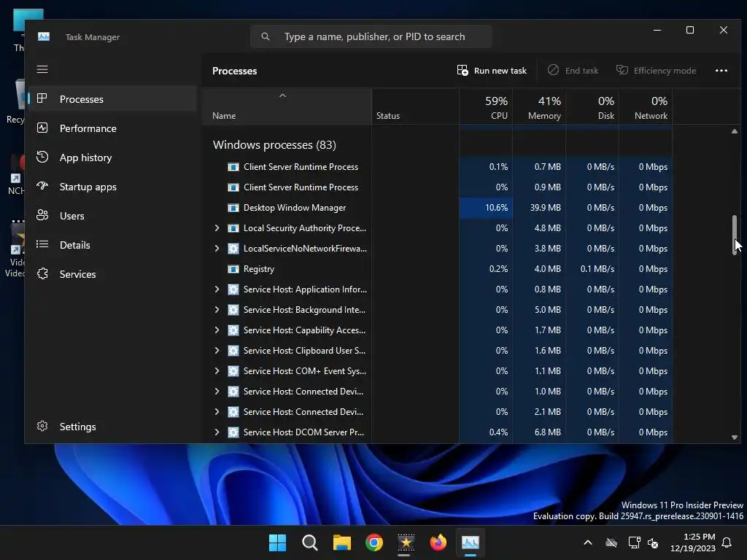The height and width of the screenshot is (560, 747).
Task: Switch to the Performance page
Action: pos(112,128)
